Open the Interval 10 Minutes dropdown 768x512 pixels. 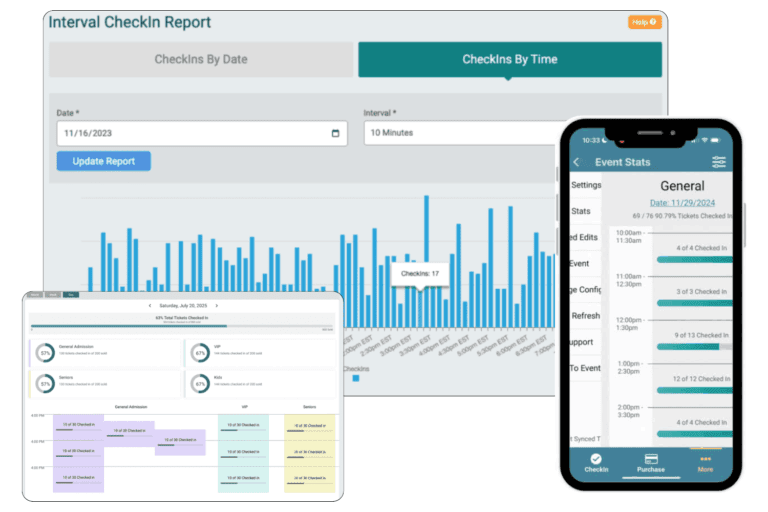coord(460,133)
